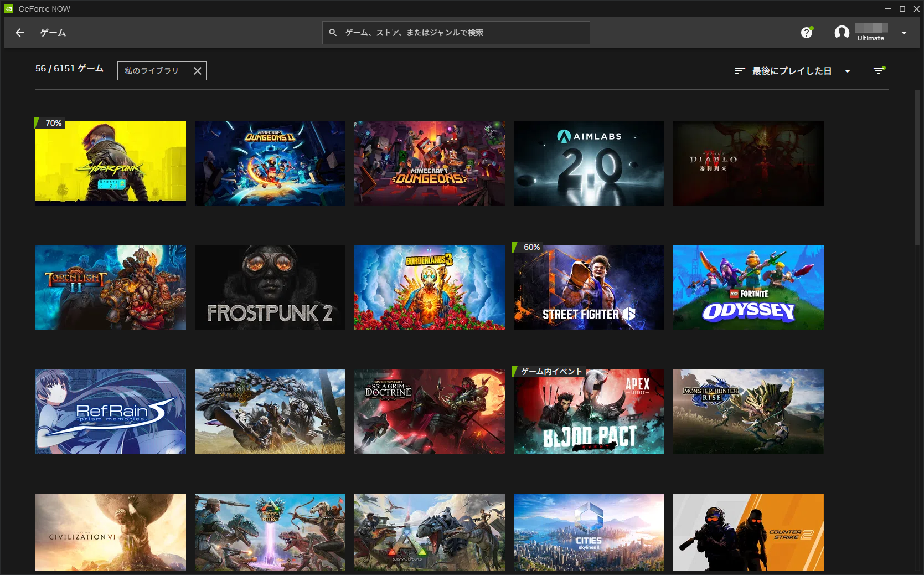Screen dimensions: 924x575
Task: Expand the account dropdown arrow
Action: pos(904,33)
